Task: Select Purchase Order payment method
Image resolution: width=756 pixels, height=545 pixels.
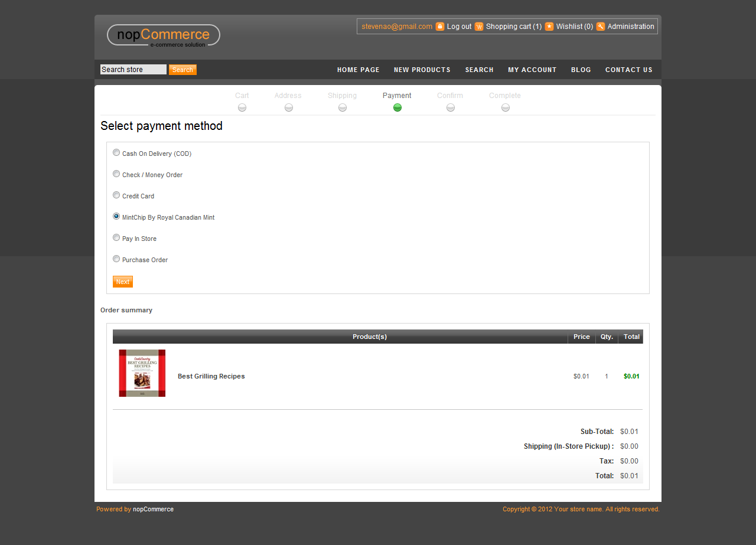Action: 116,259
